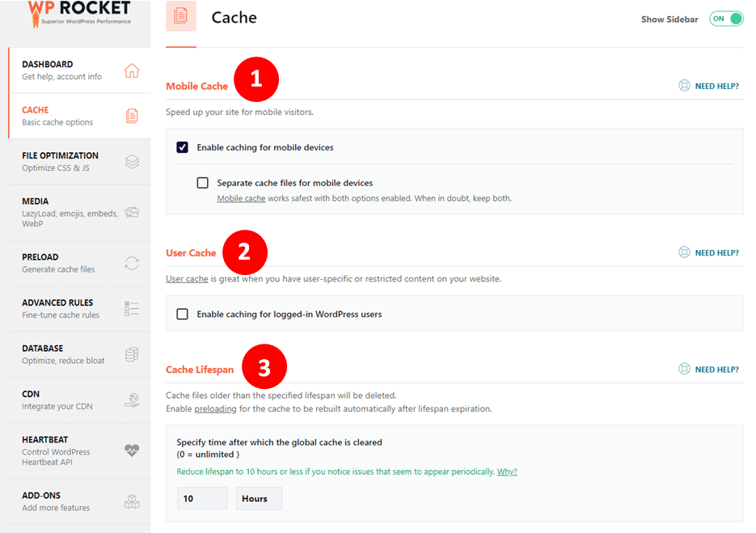Open the Hours time unit dropdown
This screenshot has width=756, height=533.
coord(259,498)
